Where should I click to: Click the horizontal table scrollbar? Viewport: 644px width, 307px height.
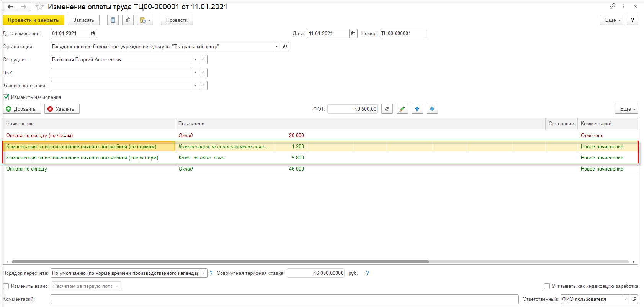pos(220,262)
